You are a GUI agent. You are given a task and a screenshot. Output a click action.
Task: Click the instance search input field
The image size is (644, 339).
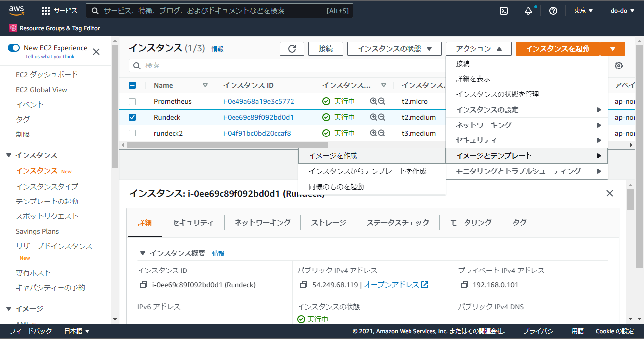[288, 66]
